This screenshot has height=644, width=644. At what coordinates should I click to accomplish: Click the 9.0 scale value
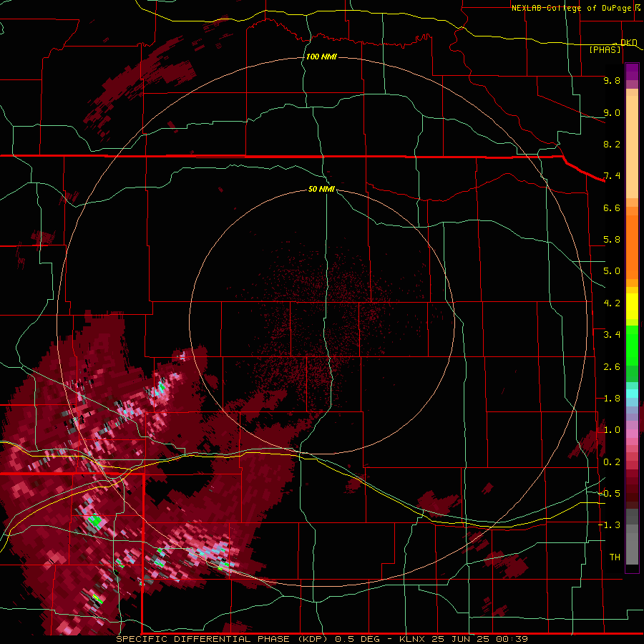[612, 112]
